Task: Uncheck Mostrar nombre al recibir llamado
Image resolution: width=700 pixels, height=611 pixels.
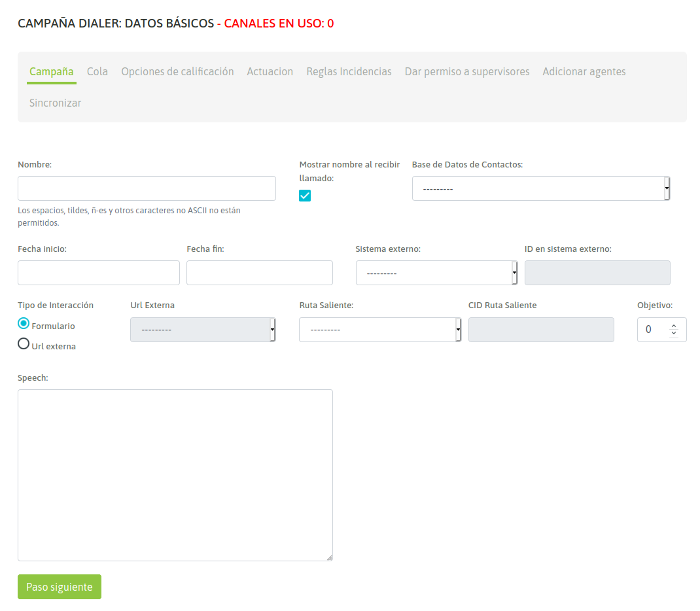Action: (x=305, y=196)
